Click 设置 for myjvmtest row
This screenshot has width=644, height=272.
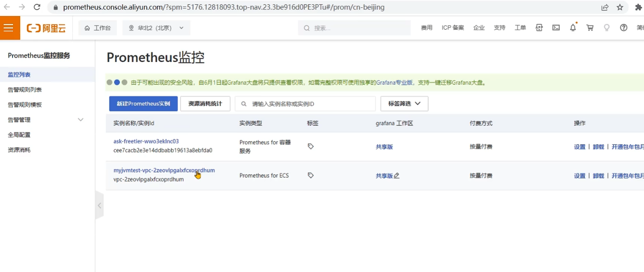click(579, 176)
